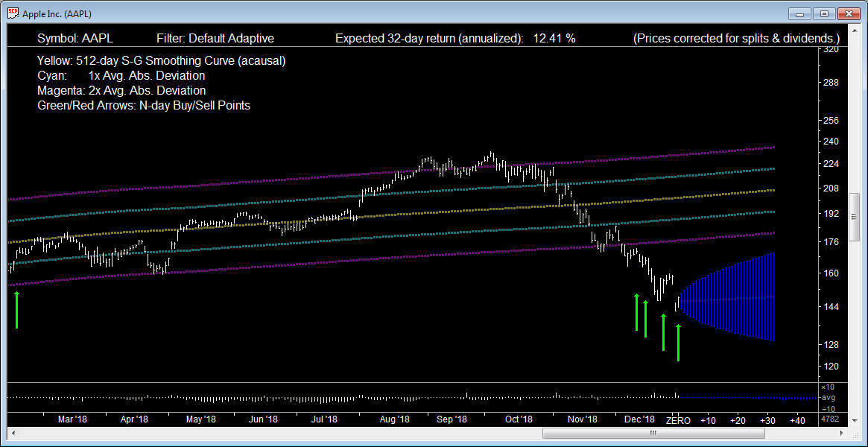Click the May '18 date label
This screenshot has height=447, width=868.
200,420
